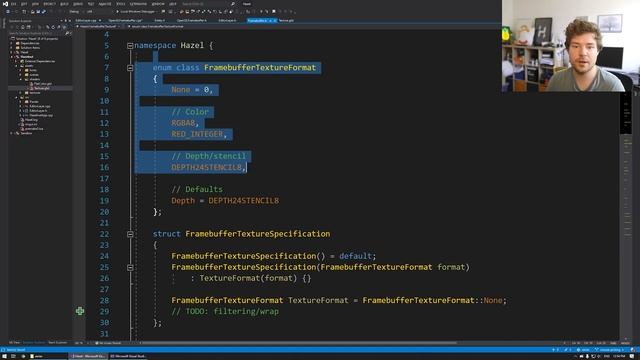Screen dimensions: 640x360
Task: Expand the Sandbox project node
Action: click(x=11, y=133)
